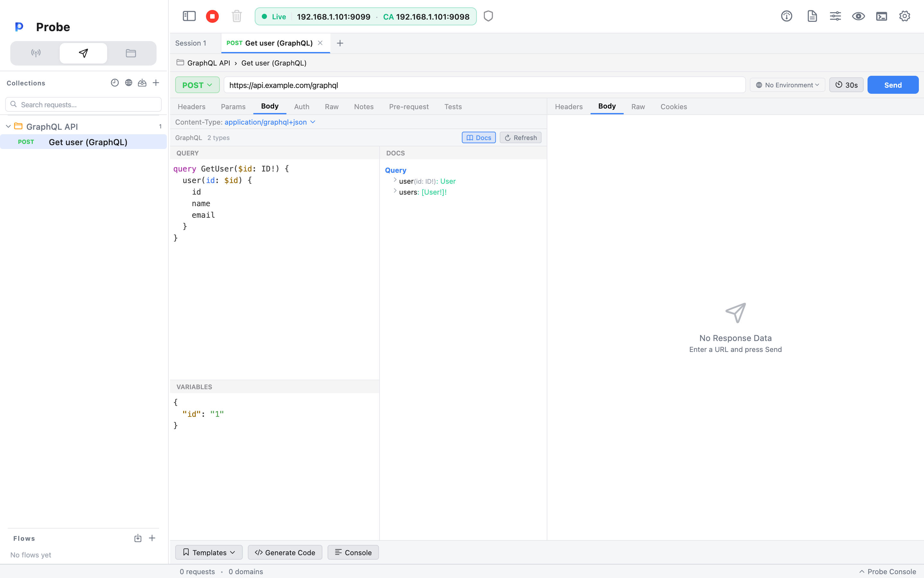Close the Get user (GraphQL) tab
The height and width of the screenshot is (578, 924).
[320, 43]
